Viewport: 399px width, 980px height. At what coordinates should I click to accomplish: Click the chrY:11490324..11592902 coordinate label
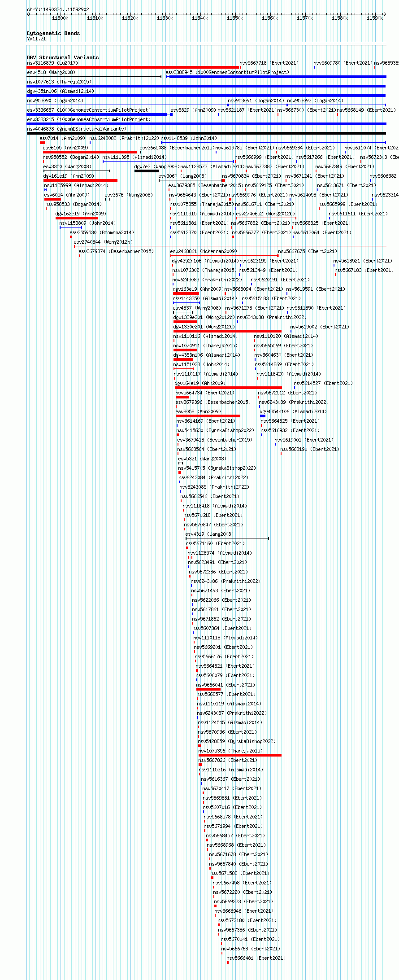click(x=58, y=9)
